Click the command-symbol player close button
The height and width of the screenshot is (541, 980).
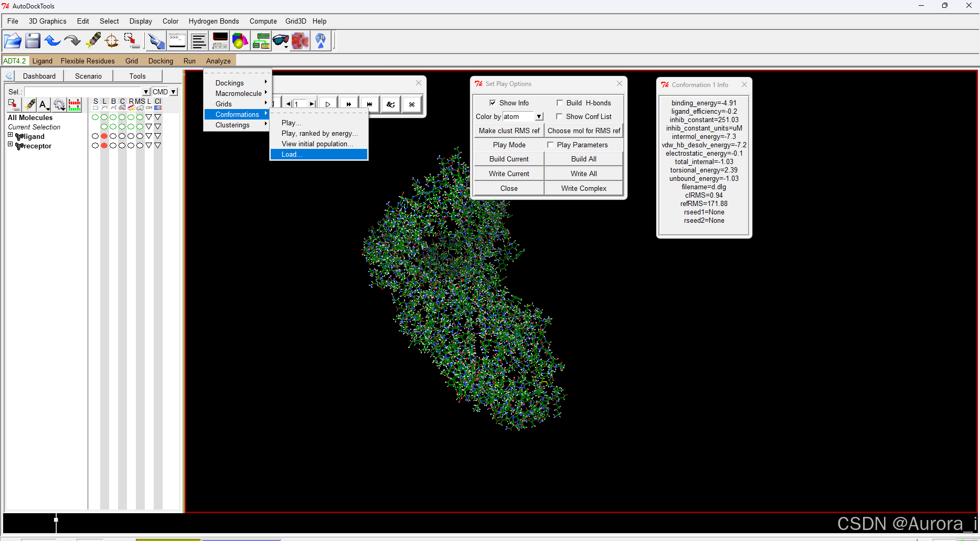(412, 104)
